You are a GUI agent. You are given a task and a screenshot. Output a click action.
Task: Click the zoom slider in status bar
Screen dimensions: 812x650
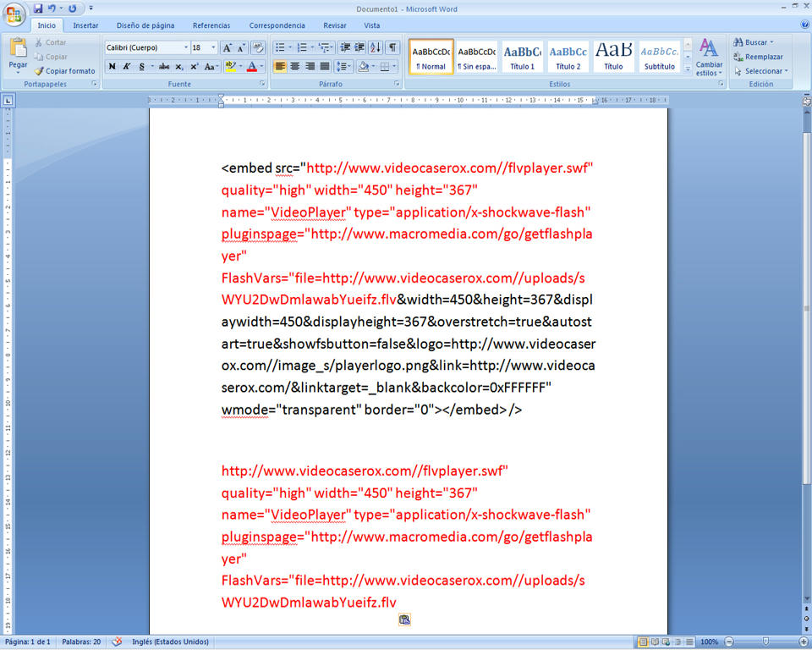click(x=765, y=642)
